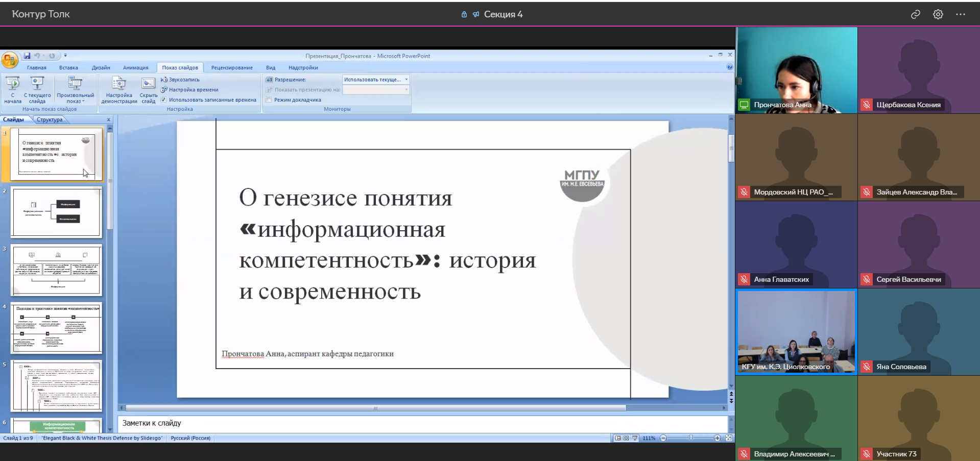Toggle Use Recorded Timings checkbox
This screenshot has width=980, height=461.
pos(164,100)
